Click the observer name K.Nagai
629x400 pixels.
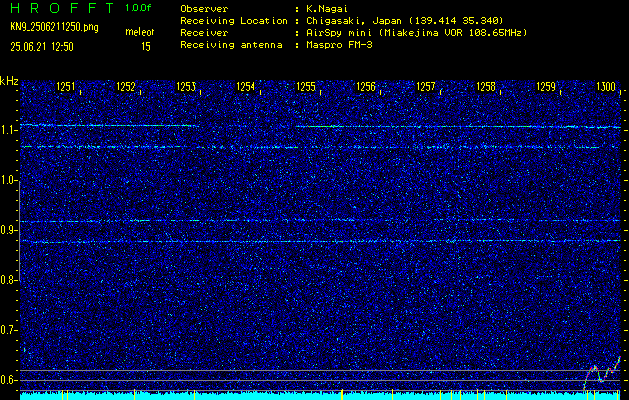pyautogui.click(x=327, y=9)
